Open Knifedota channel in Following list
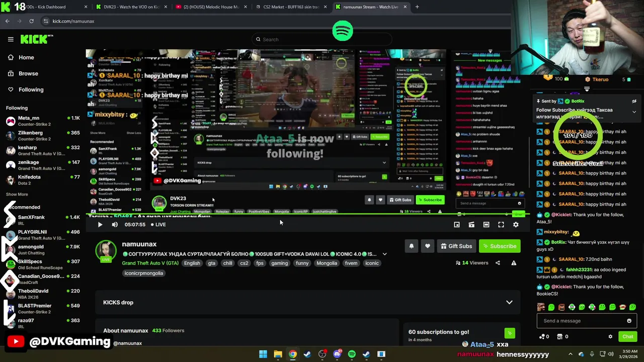 43,180
